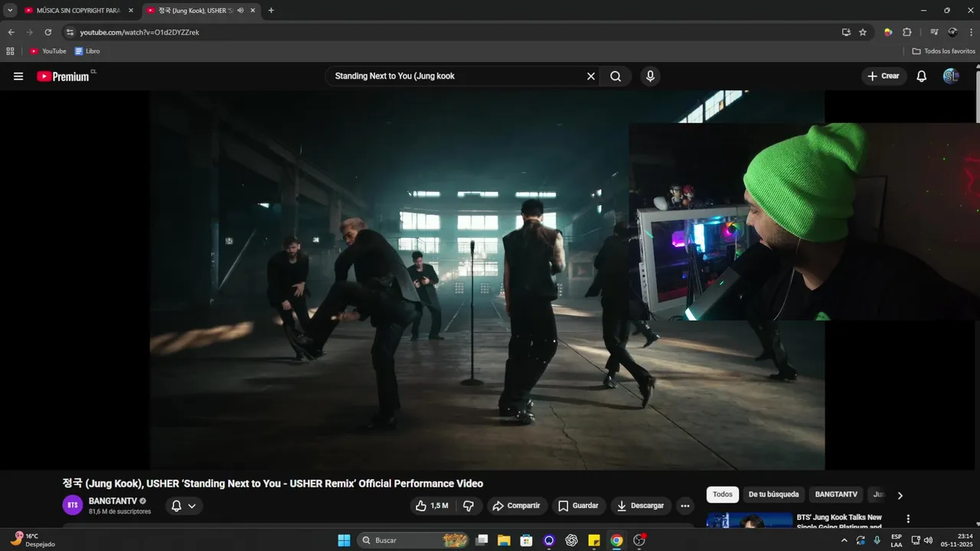Image resolution: width=980 pixels, height=551 pixels.
Task: Open the tab search dropdown arrow
Action: click(x=10, y=11)
